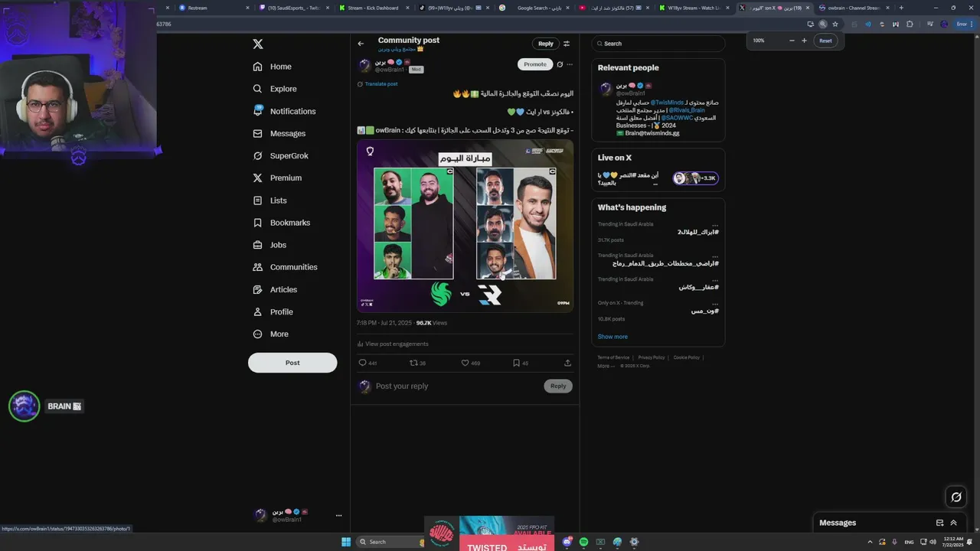
Task: Click the Profile person icon
Action: tap(258, 311)
